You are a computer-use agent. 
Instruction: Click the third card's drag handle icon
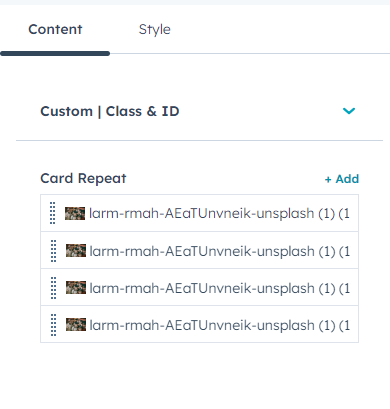[x=53, y=288]
